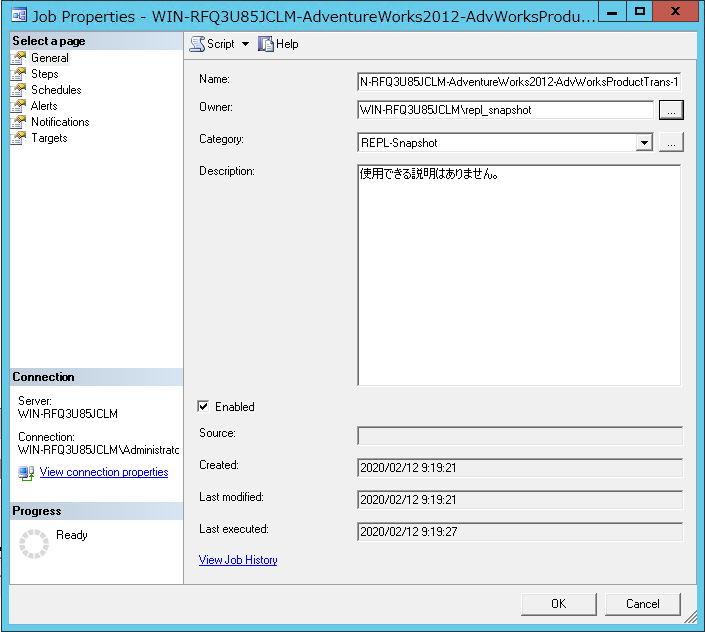Click the Targets page icon
The height and width of the screenshot is (632, 705).
[x=18, y=138]
